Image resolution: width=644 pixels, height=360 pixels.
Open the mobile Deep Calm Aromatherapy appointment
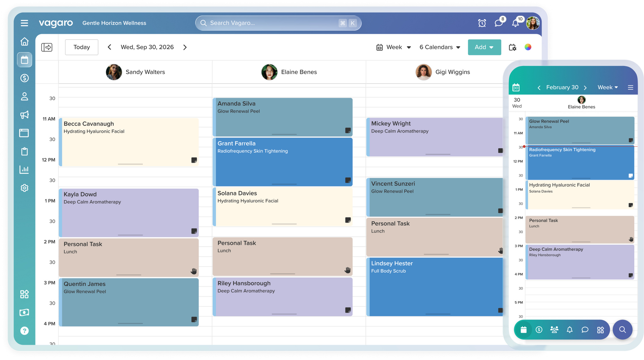580,262
